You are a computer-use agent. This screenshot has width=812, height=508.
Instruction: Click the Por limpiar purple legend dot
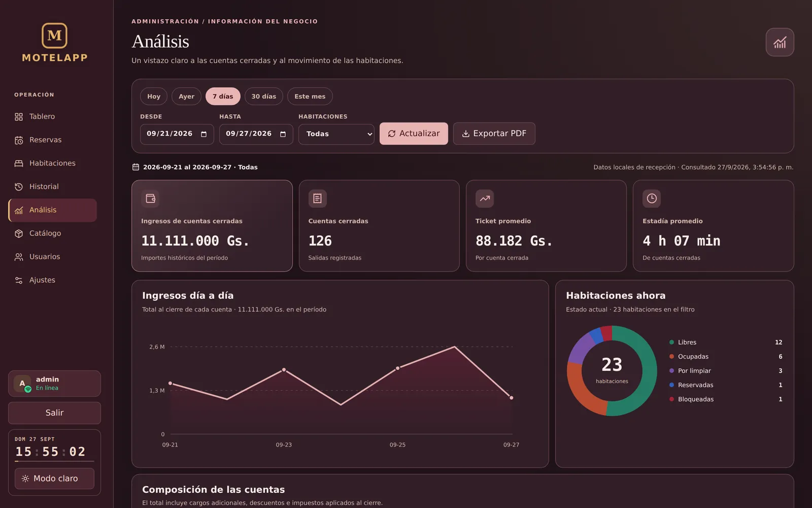(x=671, y=371)
